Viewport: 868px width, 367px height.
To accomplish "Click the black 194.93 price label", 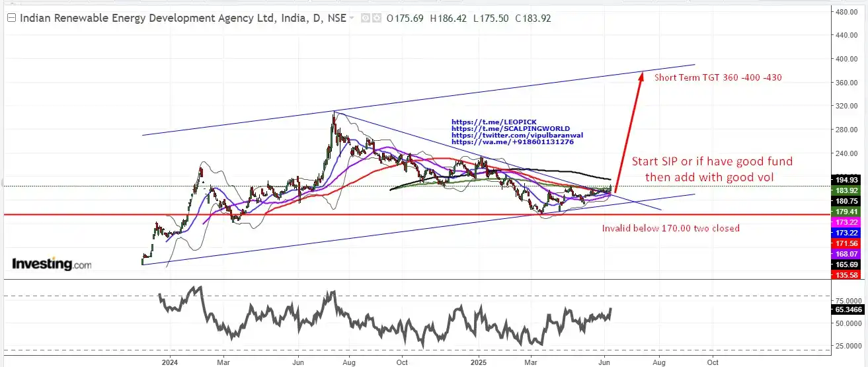I will [x=847, y=179].
